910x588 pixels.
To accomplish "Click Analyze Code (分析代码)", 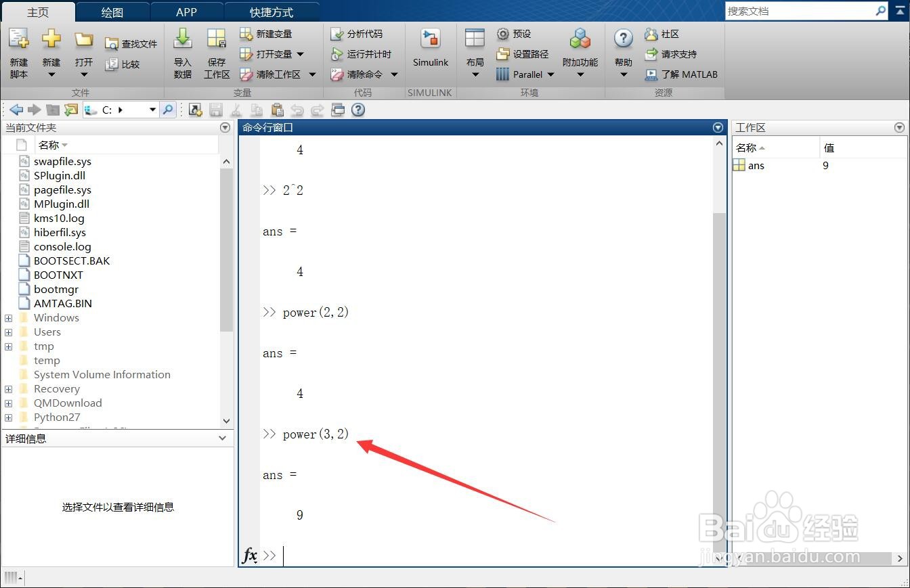I will [357, 34].
